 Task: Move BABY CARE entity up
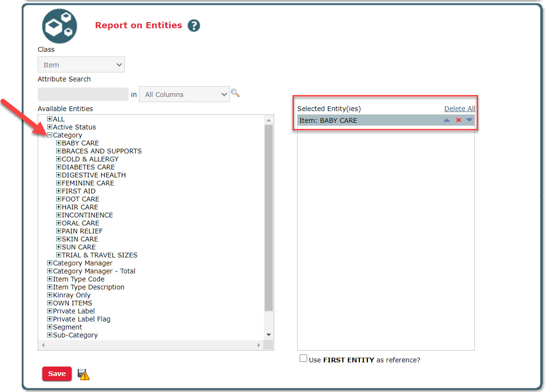tap(447, 120)
